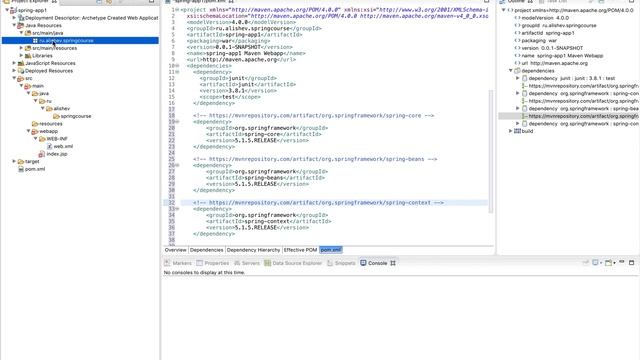The width and height of the screenshot is (640, 360).
Task: Click the pom.xml file icon in Project Explorer
Action: tap(21, 169)
